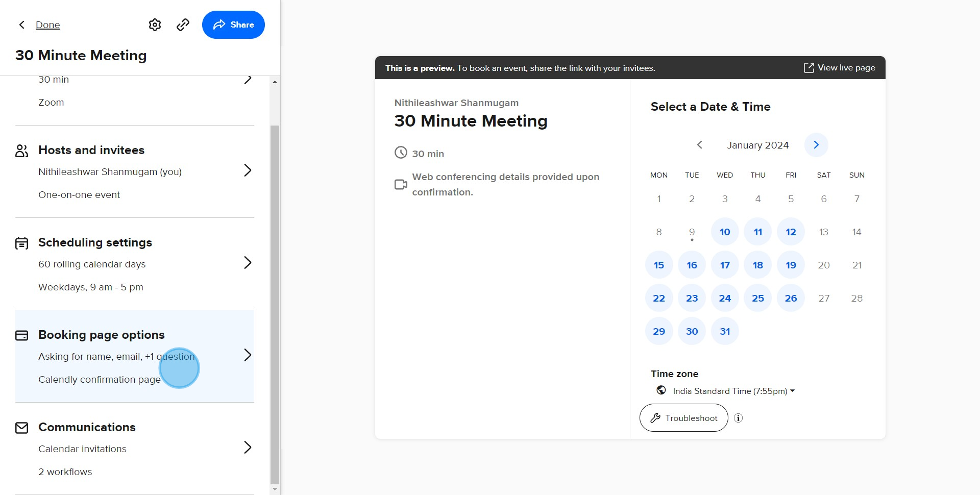Click the video camera conferencing icon
The height and width of the screenshot is (495, 980).
click(401, 184)
